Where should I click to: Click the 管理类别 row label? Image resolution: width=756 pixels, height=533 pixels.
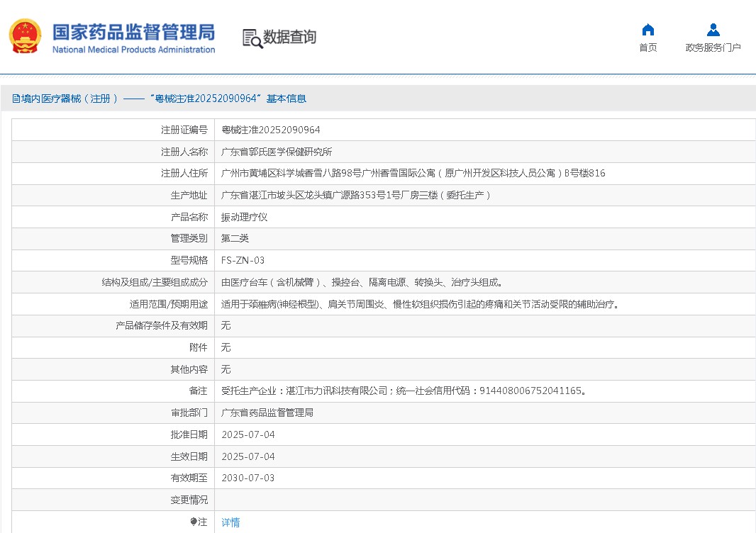(189, 239)
